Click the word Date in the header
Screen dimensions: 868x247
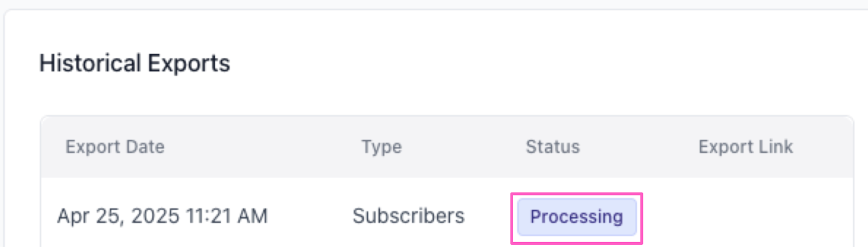click(x=145, y=147)
